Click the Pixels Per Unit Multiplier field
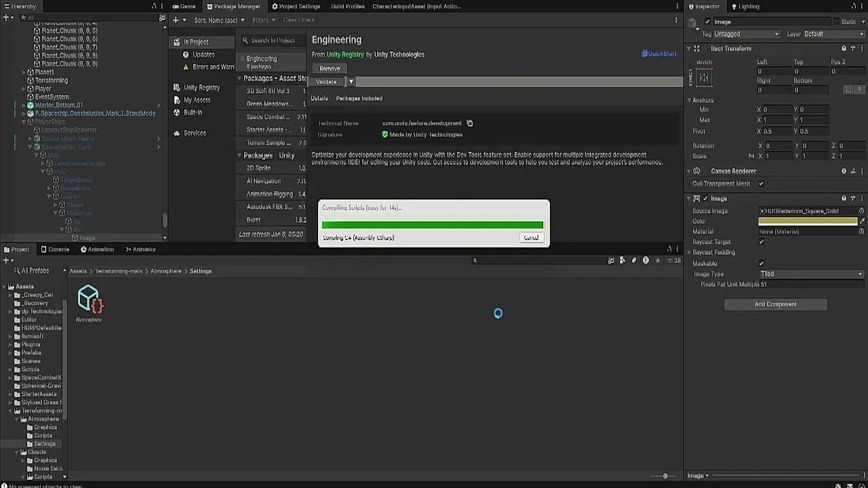The height and width of the screenshot is (488, 868). (812, 285)
